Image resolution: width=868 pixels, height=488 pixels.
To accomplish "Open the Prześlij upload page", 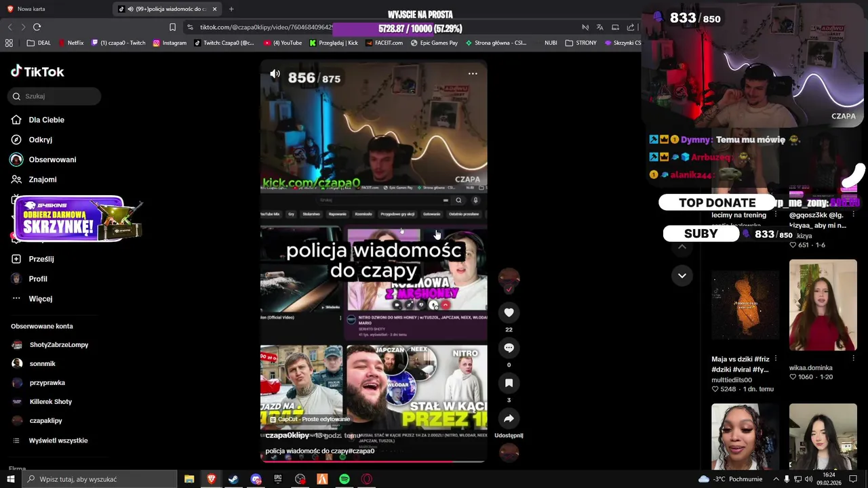I will 41,259.
